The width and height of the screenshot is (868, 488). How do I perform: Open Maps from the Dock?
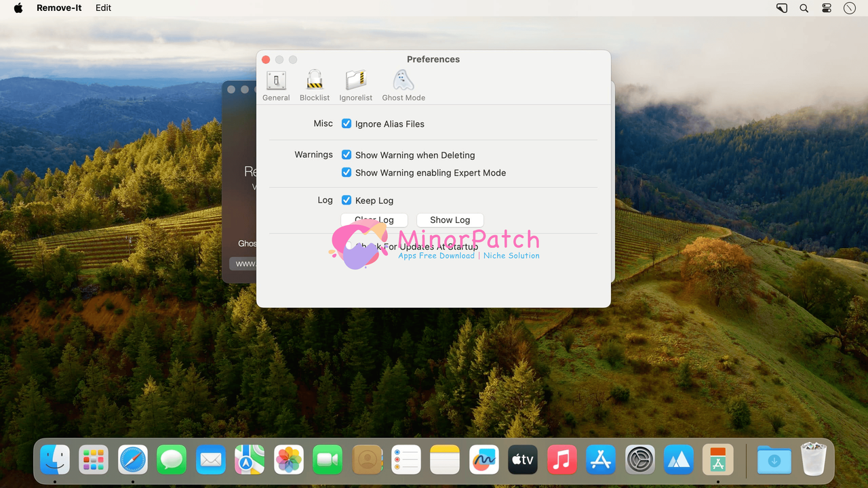pos(250,460)
